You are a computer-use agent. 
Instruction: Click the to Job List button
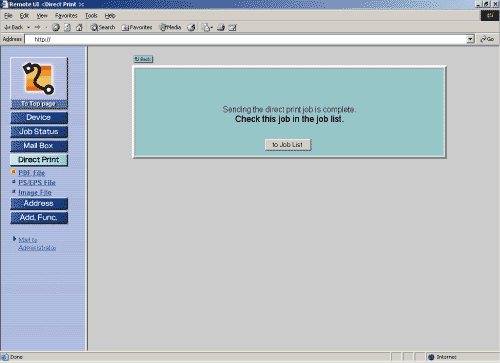click(288, 145)
